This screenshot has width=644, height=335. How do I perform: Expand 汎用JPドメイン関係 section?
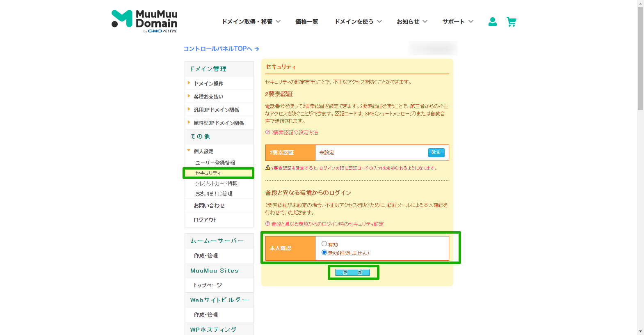pyautogui.click(x=216, y=110)
